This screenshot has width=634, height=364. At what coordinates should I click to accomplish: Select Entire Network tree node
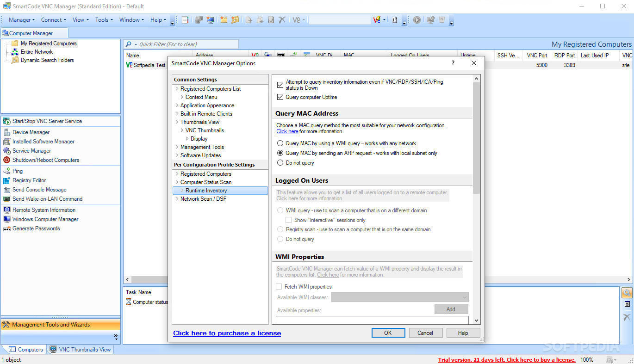pos(37,52)
